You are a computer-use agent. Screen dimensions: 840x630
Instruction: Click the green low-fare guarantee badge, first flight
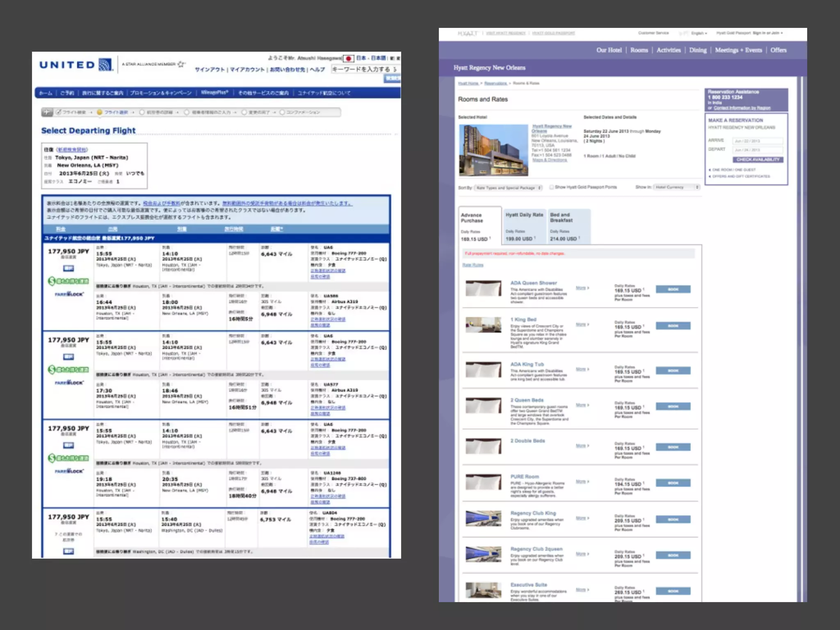click(x=68, y=281)
